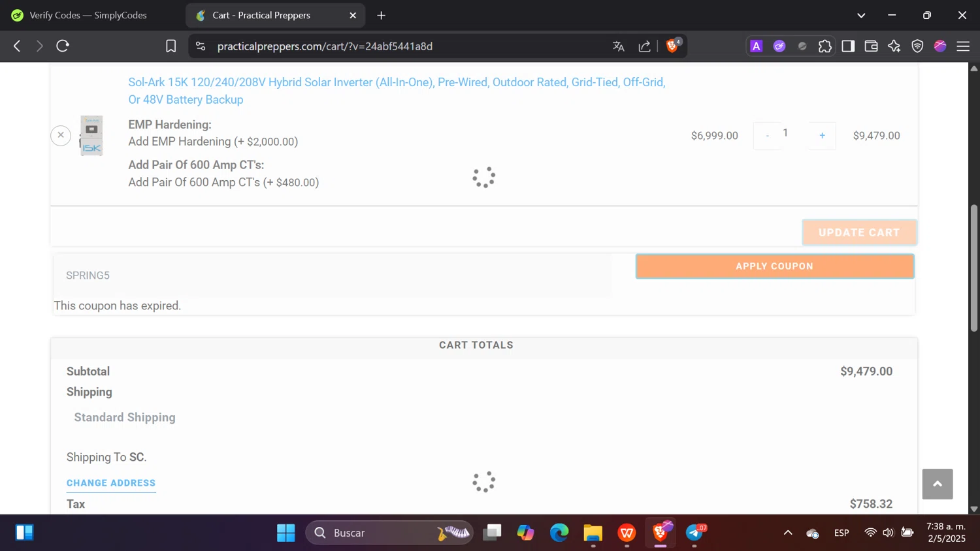
Task: Click the page vertical scrollbar thumb
Action: click(974, 268)
